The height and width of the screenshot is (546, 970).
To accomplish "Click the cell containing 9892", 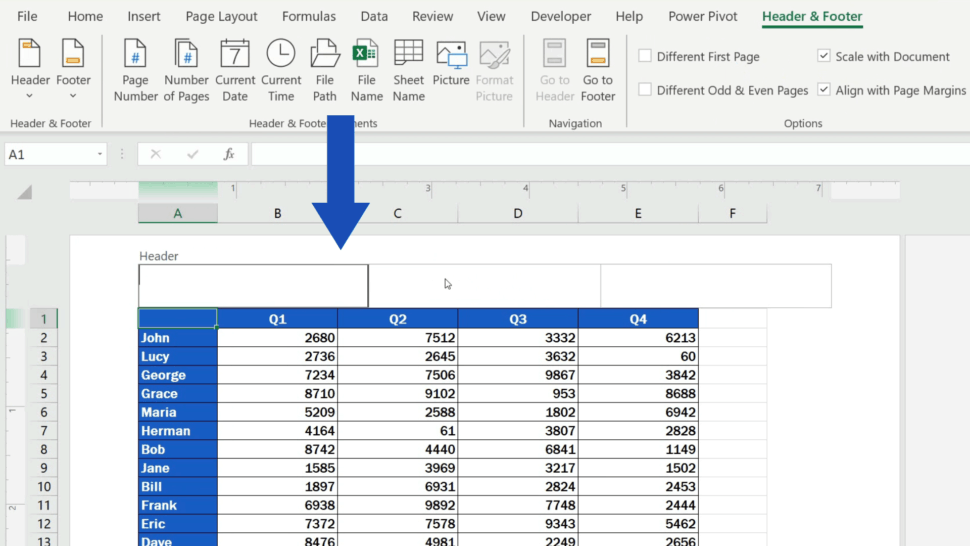I will click(x=397, y=505).
